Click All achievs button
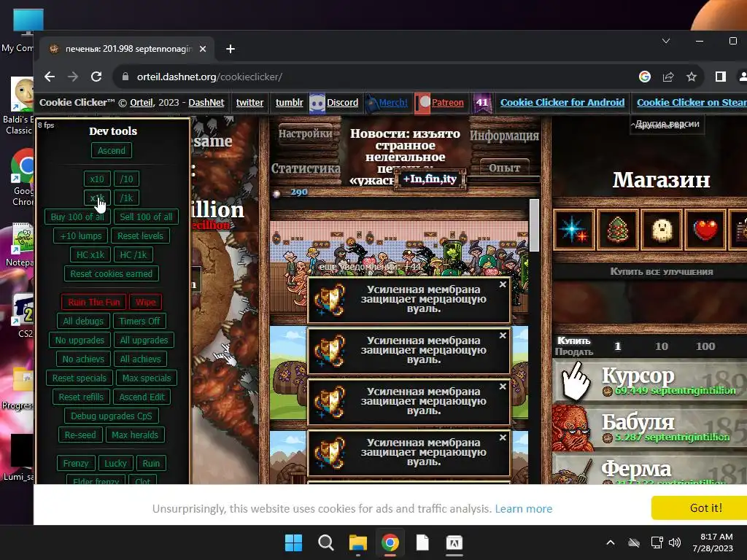Image resolution: width=747 pixels, height=560 pixels. (x=141, y=359)
